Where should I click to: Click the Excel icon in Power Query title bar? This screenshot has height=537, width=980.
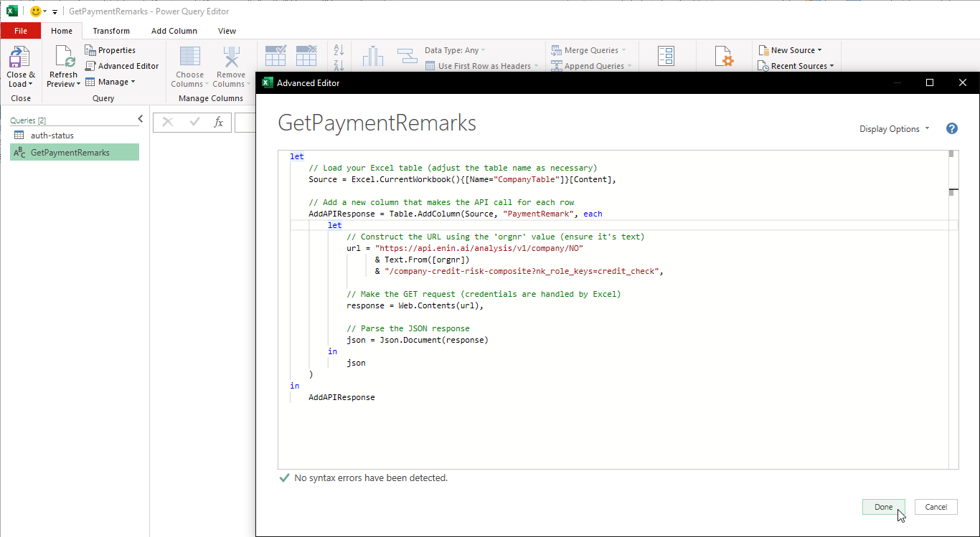pos(11,11)
